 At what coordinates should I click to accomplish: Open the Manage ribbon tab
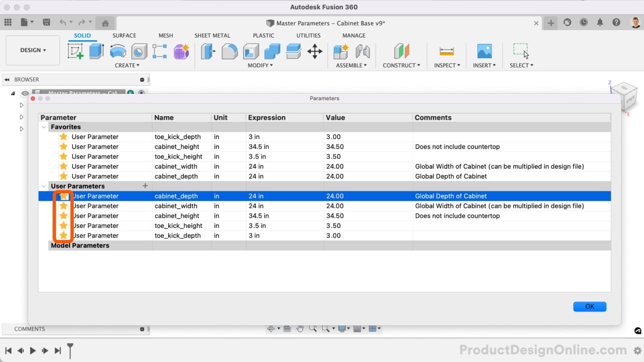[x=353, y=36]
